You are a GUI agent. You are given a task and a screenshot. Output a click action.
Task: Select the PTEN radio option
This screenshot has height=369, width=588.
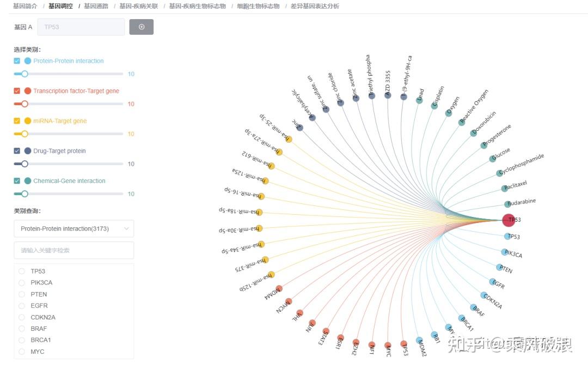coord(22,294)
